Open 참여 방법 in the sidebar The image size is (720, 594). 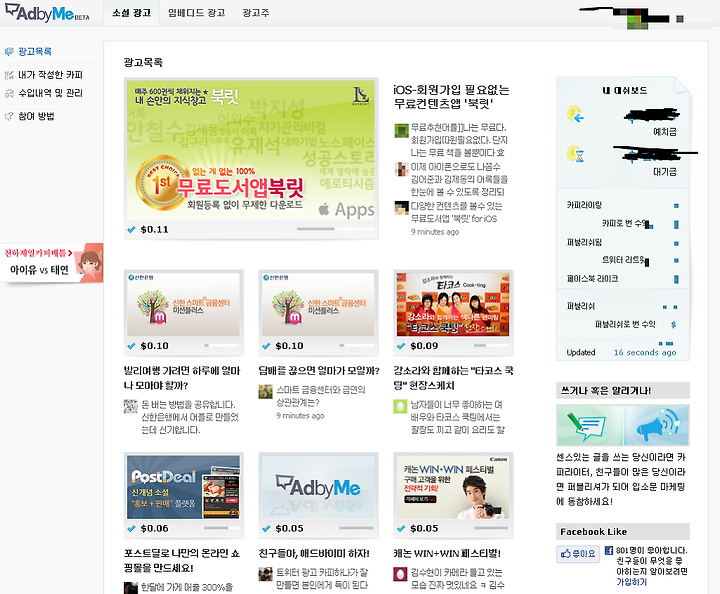36,116
